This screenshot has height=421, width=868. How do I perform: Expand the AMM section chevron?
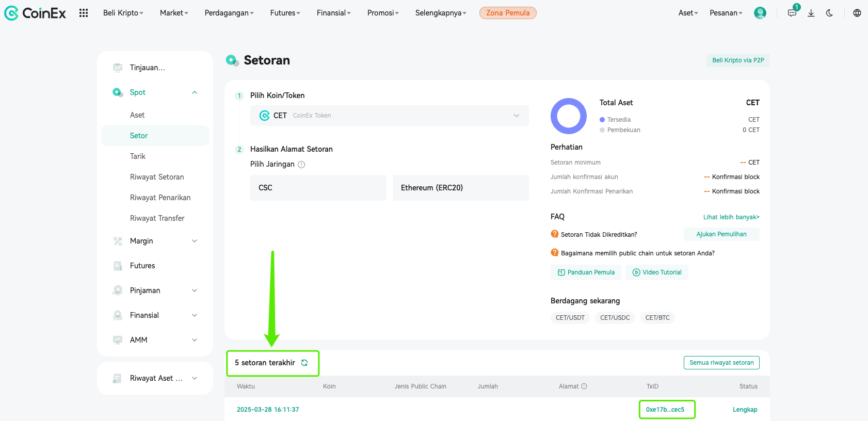(x=195, y=340)
